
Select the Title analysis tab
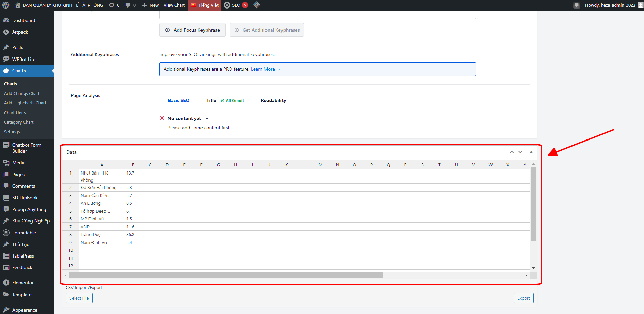(211, 100)
